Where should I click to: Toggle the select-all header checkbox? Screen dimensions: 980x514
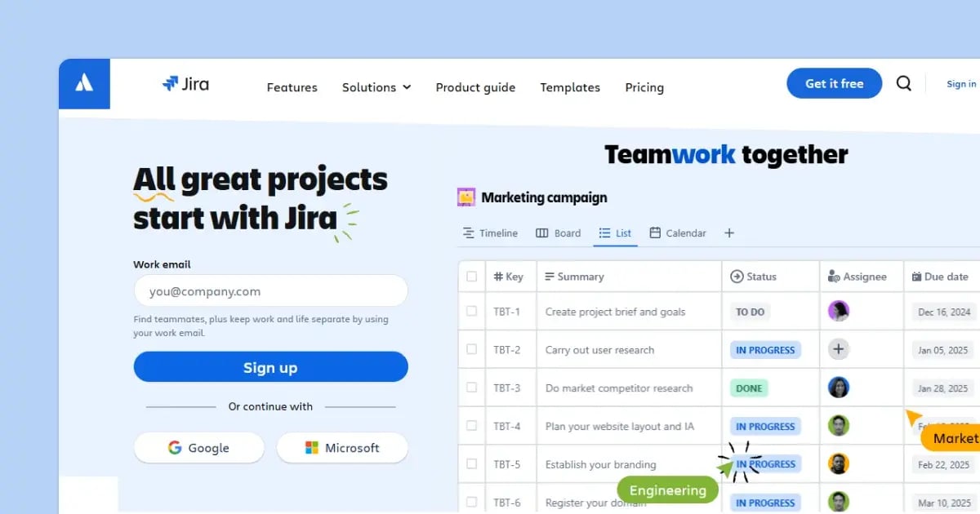point(471,277)
